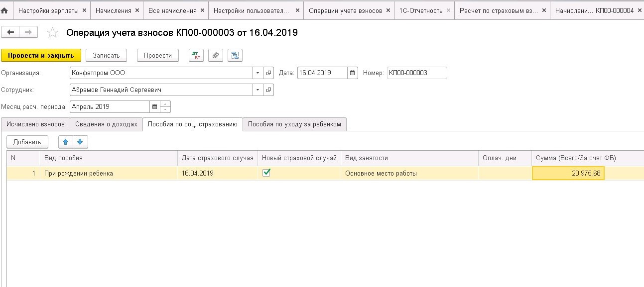
Task: Open document structure icon in toolbar
Action: 235,55
